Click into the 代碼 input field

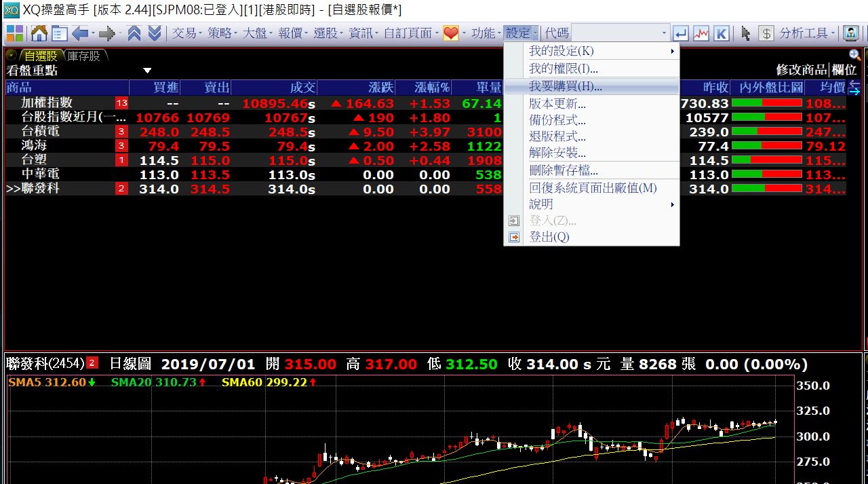pyautogui.click(x=614, y=33)
